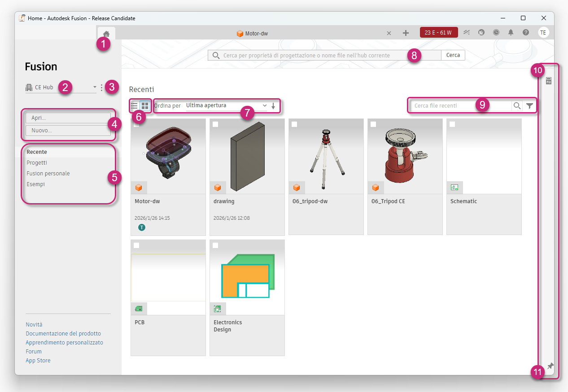
Task: Click the Apri... button
Action: point(68,118)
